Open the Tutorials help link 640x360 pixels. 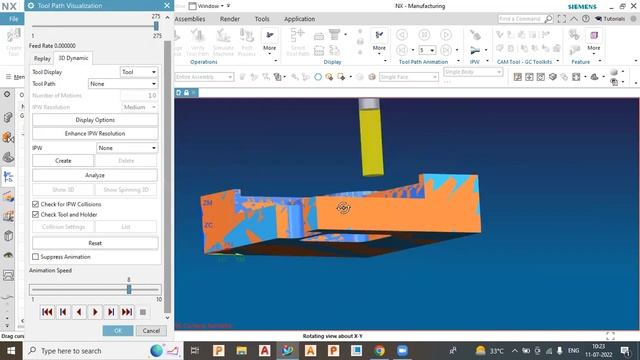point(610,19)
